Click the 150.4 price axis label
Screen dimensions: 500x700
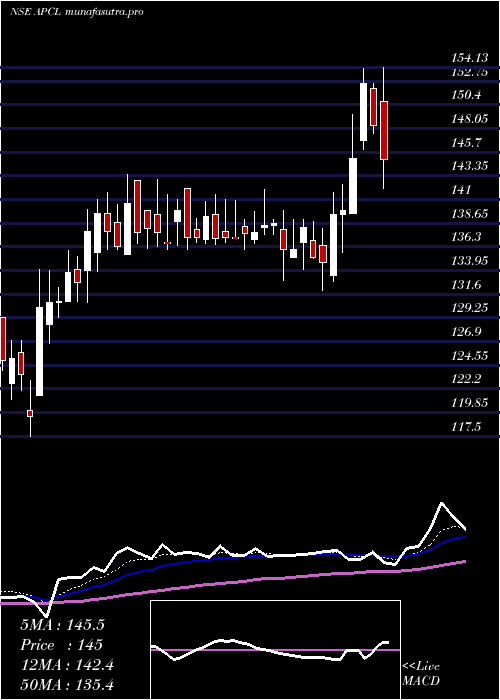[466, 95]
